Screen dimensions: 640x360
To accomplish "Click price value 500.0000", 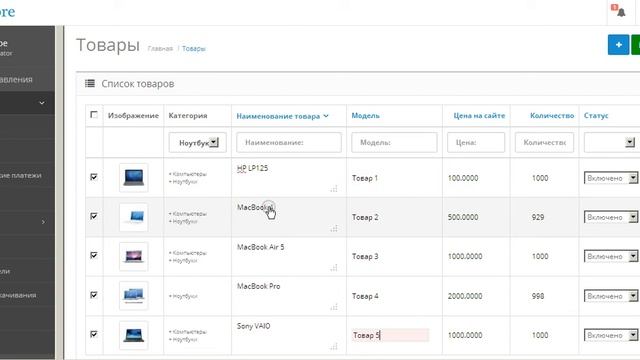I will pos(463,217).
